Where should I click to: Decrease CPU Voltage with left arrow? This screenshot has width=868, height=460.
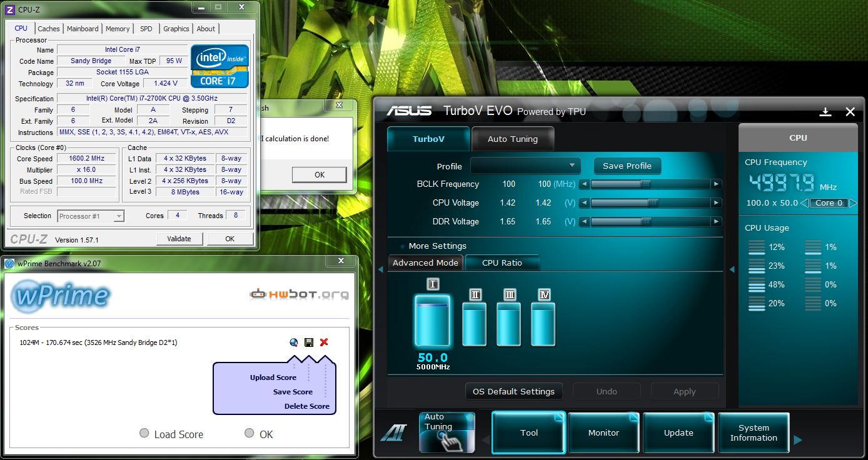pyautogui.click(x=584, y=202)
